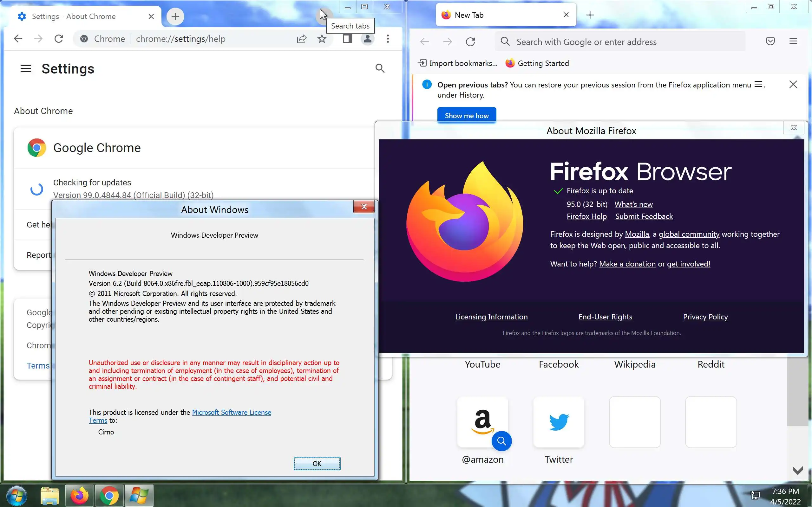Image resolution: width=812 pixels, height=507 pixels.
Task: Click Settings search magnifier icon
Action: pyautogui.click(x=380, y=68)
